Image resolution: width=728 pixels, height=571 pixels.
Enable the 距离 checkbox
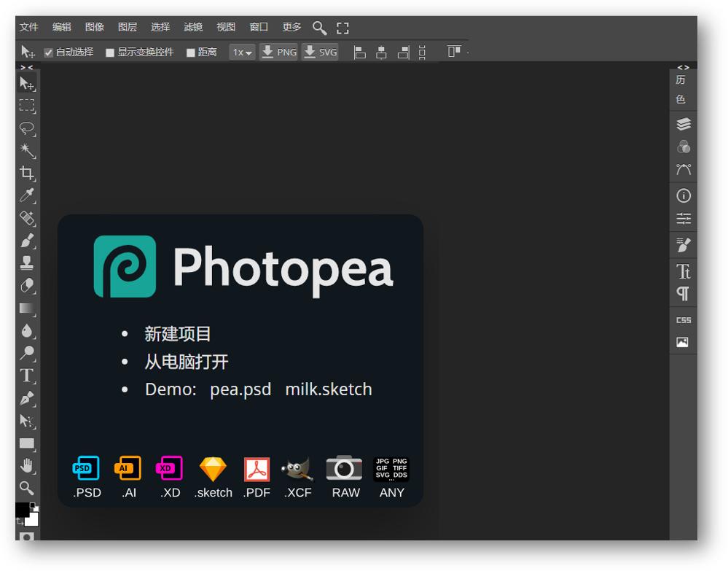pyautogui.click(x=191, y=53)
